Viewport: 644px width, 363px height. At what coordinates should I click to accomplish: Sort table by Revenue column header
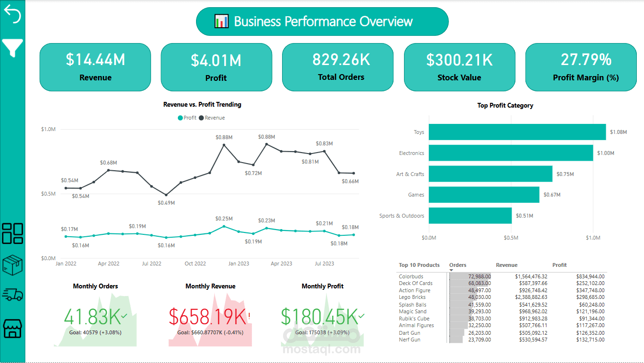tap(507, 265)
